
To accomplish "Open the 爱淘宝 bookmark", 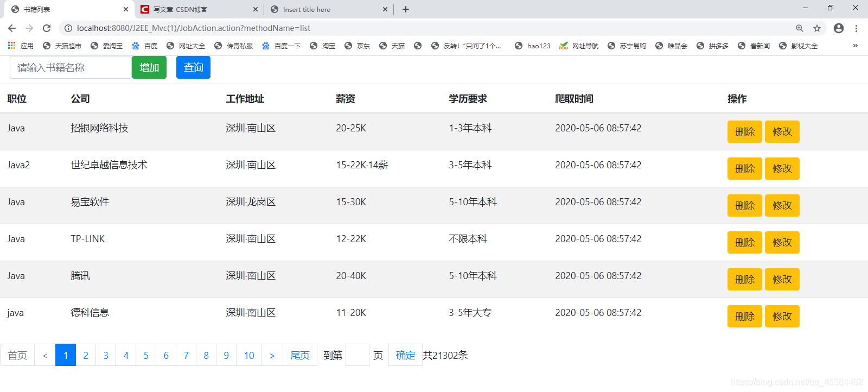I will pos(106,46).
